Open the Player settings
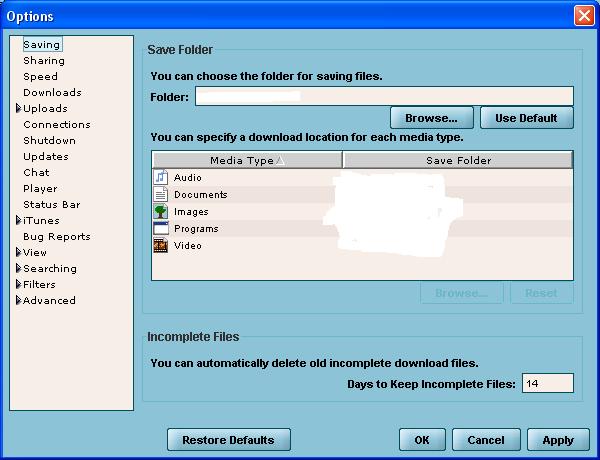The image size is (600, 460). [40, 189]
